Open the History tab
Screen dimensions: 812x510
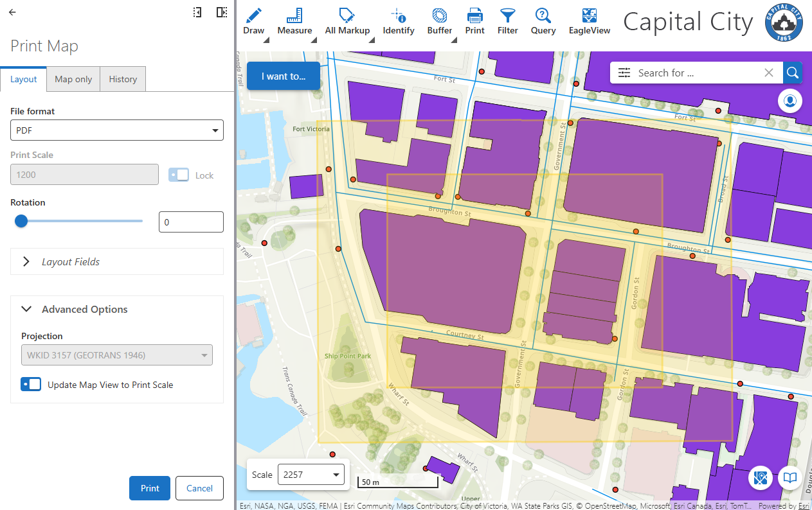coord(122,78)
